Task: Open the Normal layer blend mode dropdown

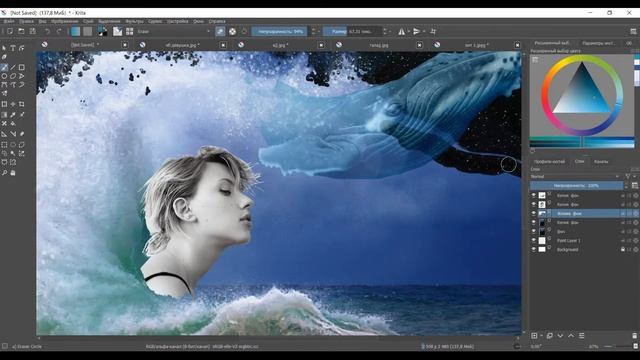Action: (x=575, y=177)
